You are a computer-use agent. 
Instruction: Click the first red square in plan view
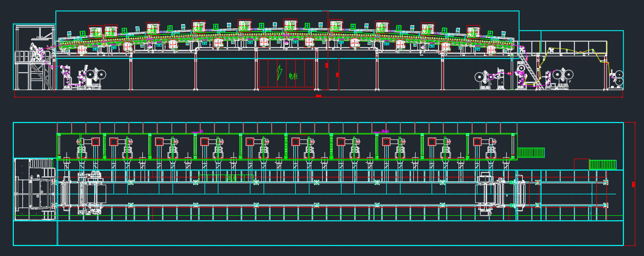[x=96, y=142]
